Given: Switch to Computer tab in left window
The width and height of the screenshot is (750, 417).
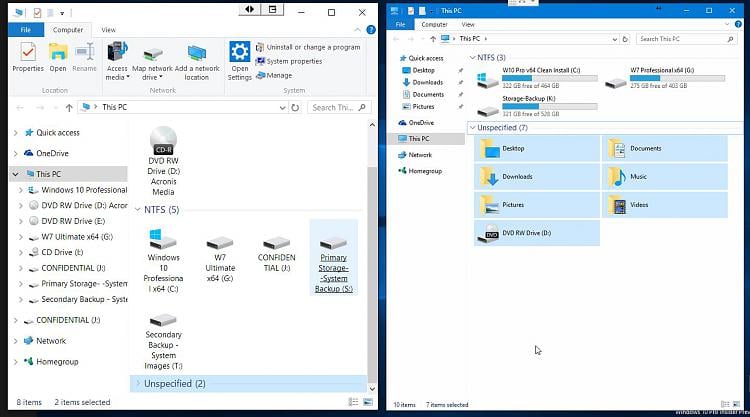Looking at the screenshot, I should tap(68, 30).
